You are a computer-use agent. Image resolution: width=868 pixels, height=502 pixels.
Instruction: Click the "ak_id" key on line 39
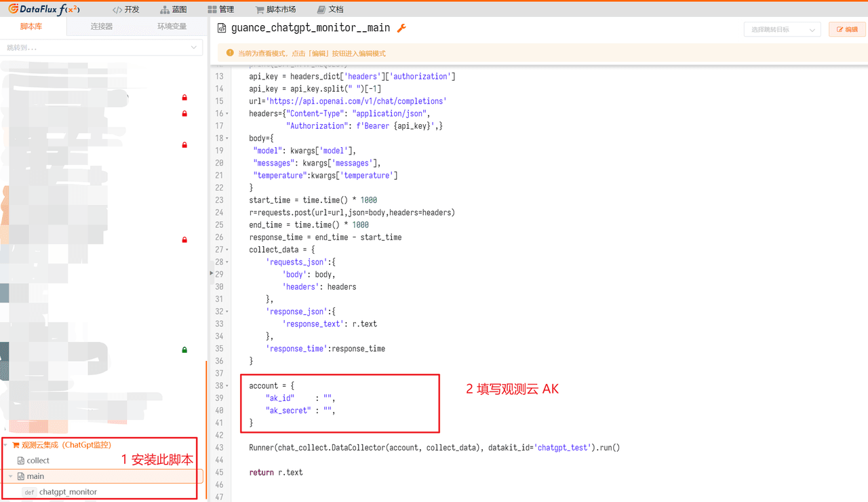point(280,398)
